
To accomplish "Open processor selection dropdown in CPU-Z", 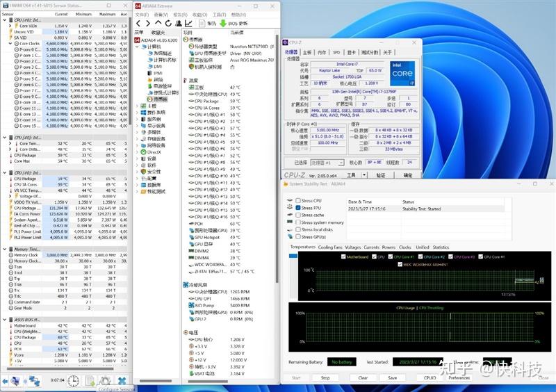I will (341, 163).
